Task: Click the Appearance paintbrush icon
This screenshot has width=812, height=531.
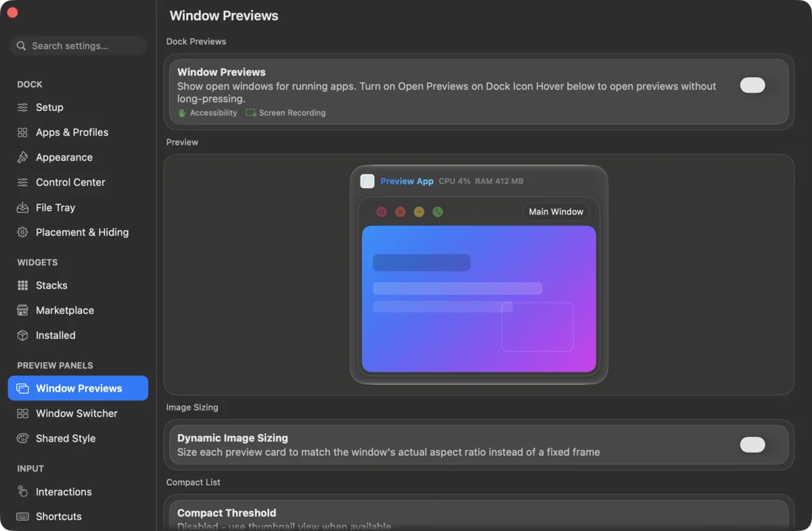Action: coord(22,158)
